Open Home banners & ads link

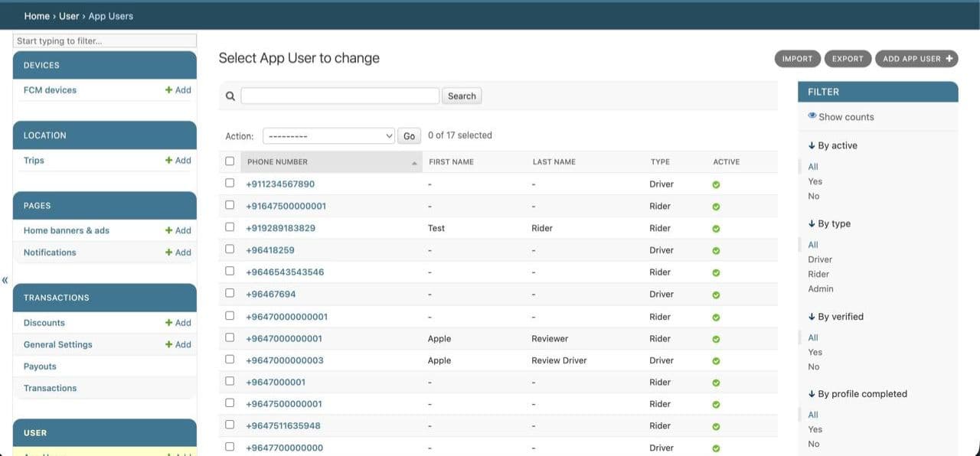pyautogui.click(x=67, y=230)
